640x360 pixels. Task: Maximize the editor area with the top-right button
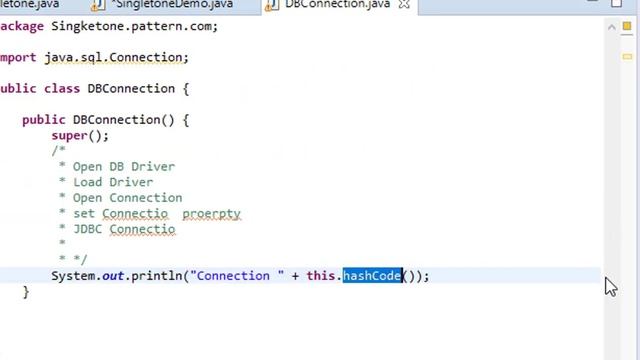pyautogui.click(x=616, y=3)
